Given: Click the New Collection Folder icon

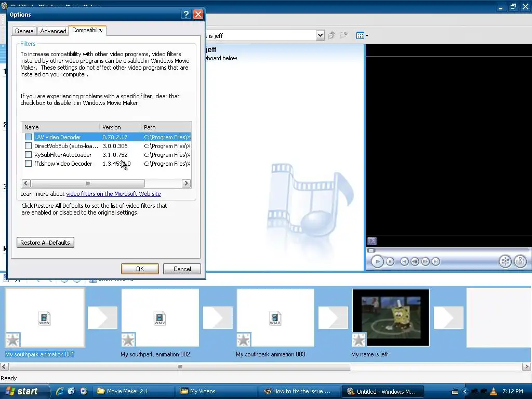Looking at the screenshot, I should pos(343,35).
